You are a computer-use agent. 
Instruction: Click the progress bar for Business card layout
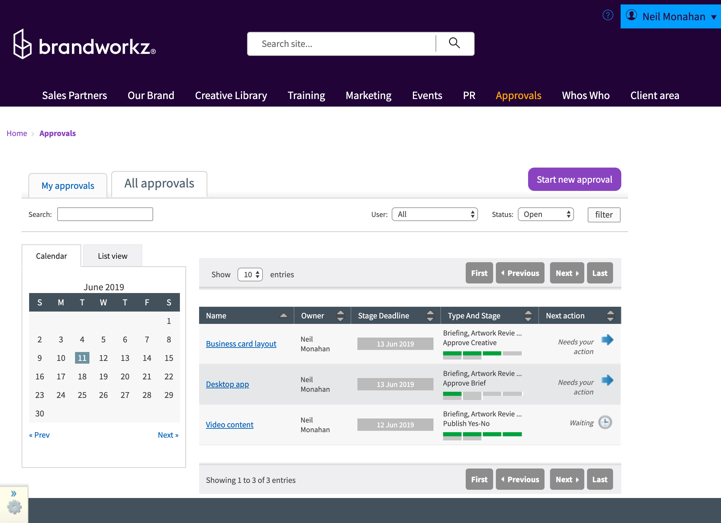coord(482,354)
